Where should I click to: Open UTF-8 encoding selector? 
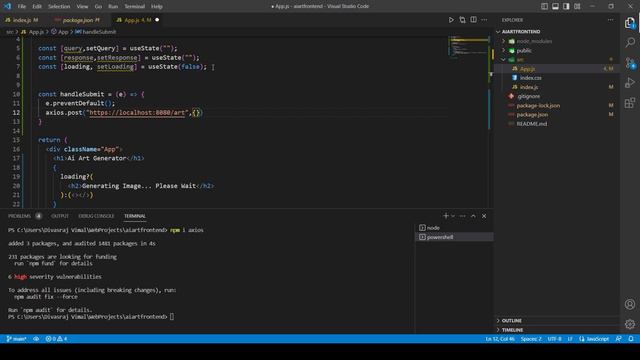click(554, 339)
